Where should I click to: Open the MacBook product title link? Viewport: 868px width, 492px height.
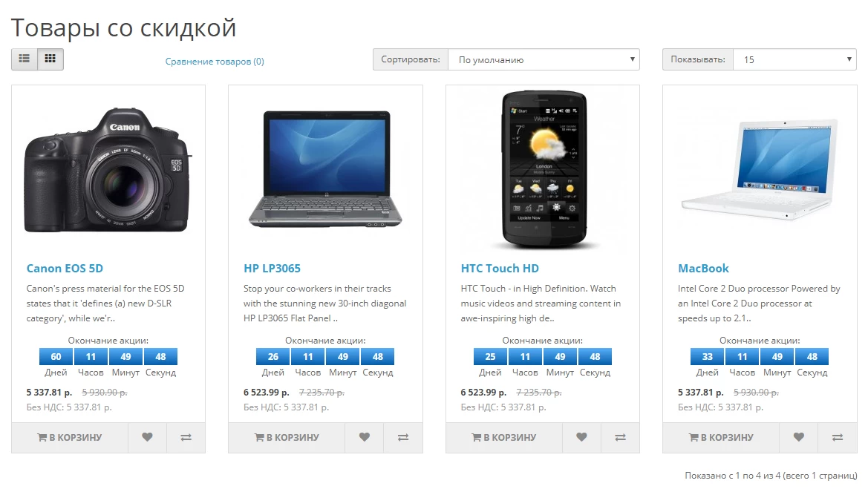(703, 269)
